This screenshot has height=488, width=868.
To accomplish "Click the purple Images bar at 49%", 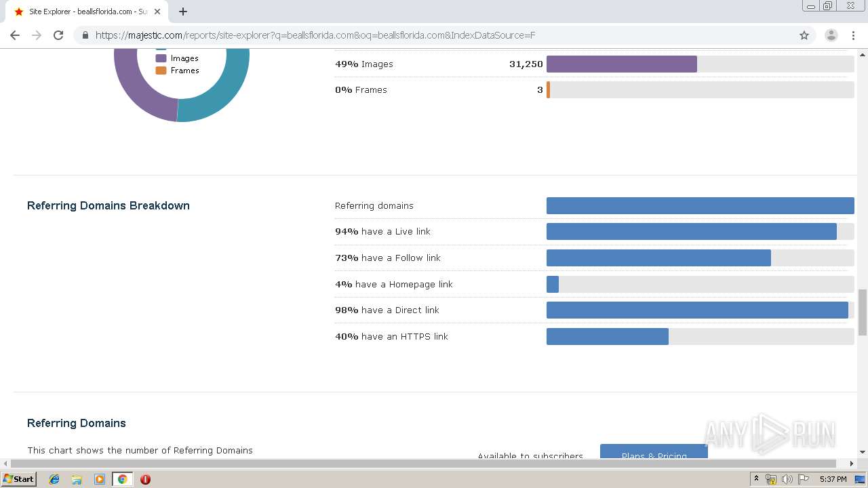I will 622,64.
